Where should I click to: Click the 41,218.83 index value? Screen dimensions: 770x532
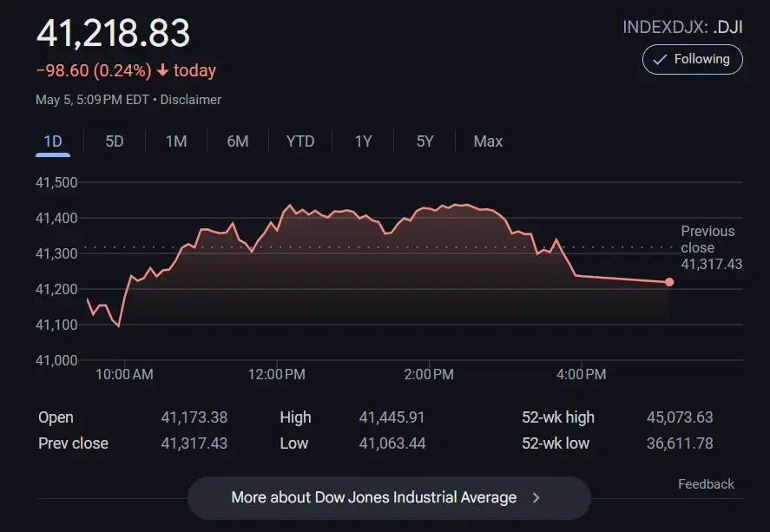(x=113, y=33)
